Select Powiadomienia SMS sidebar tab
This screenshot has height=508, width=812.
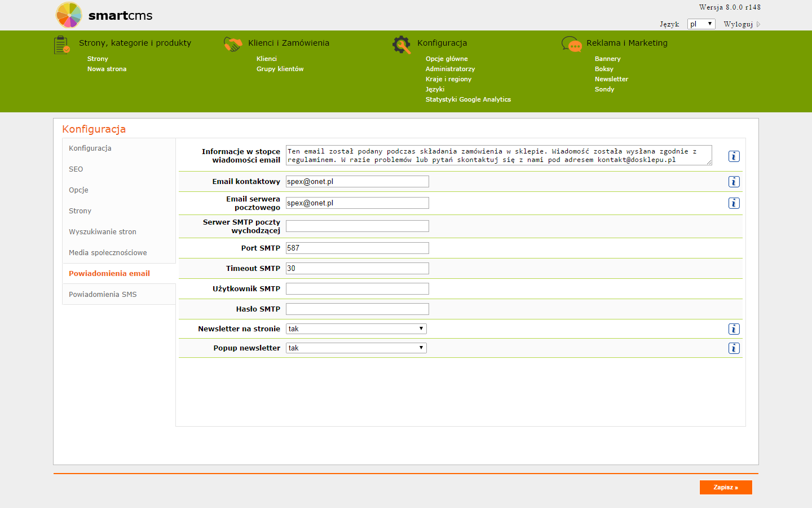click(x=119, y=295)
